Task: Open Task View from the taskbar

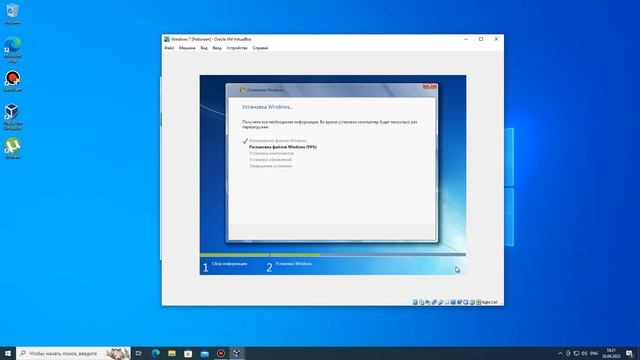Action: tap(139, 353)
